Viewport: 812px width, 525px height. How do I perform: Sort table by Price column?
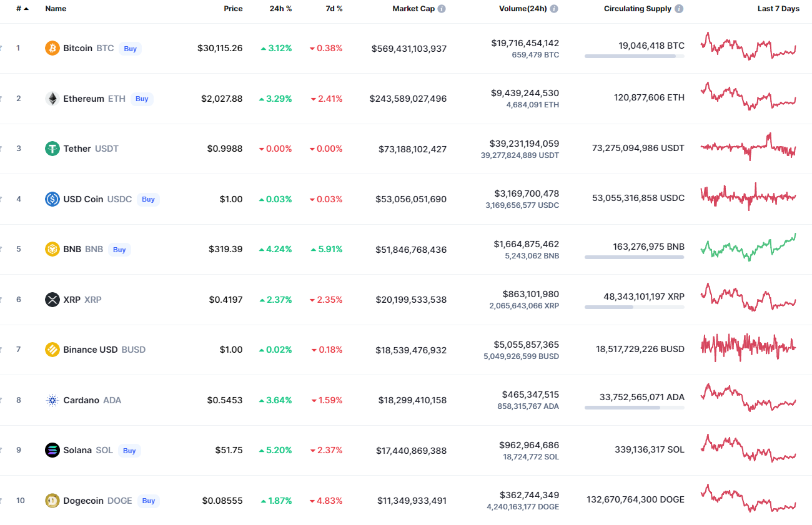pyautogui.click(x=233, y=9)
